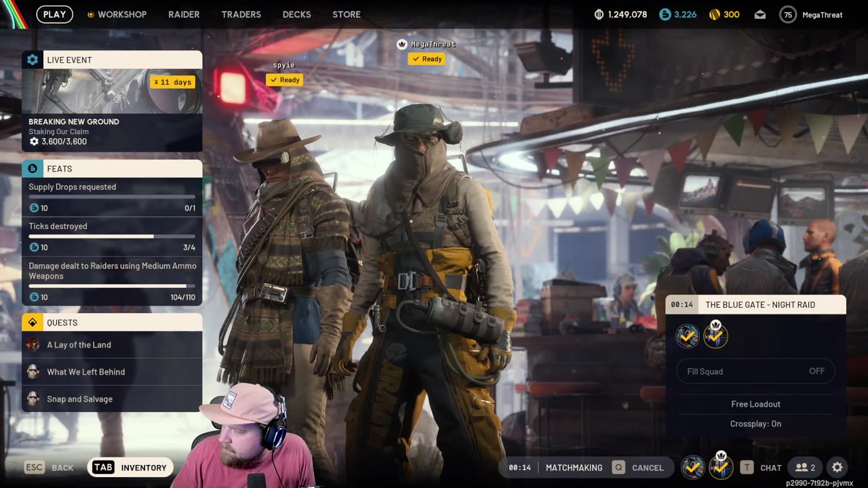This screenshot has height=488, width=868.
Task: Click the A Lay of the Land portrait icon
Action: 33,344
